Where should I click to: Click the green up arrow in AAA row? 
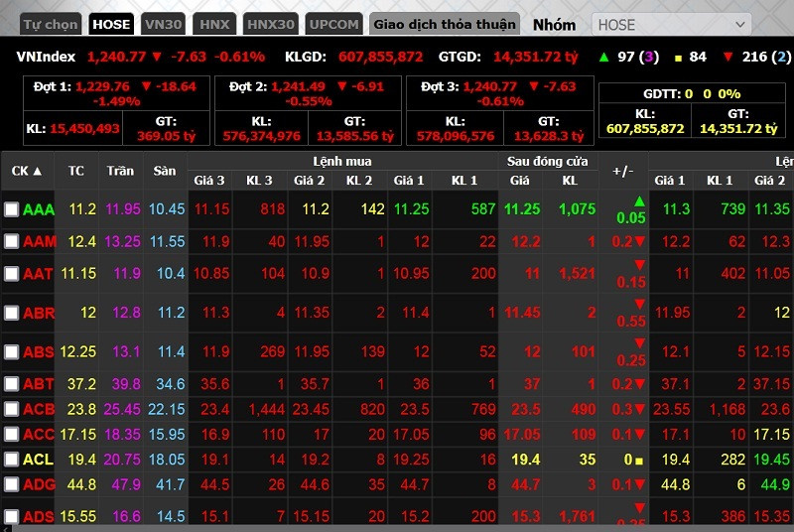(638, 201)
